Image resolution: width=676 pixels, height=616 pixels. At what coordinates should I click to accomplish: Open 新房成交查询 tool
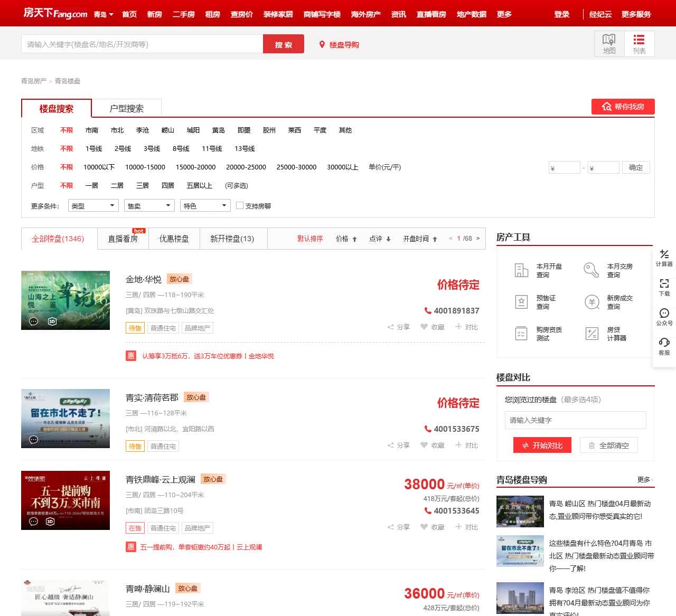[608, 302]
